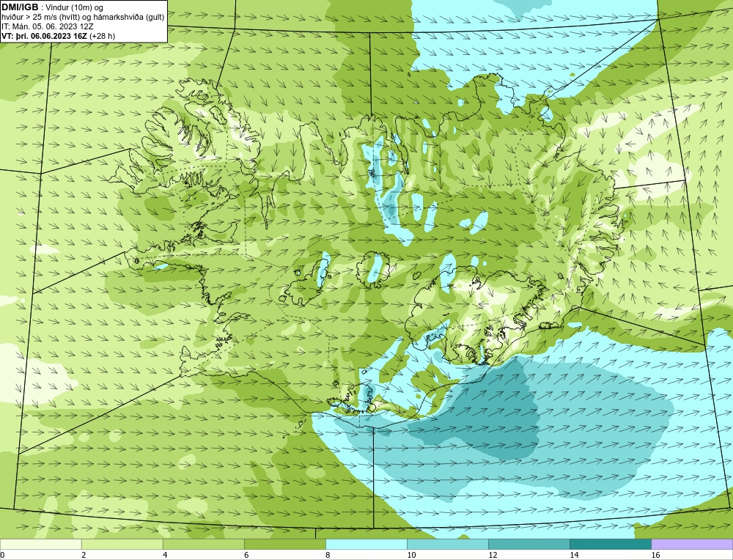Click the 4–6 m/s green legend swatch
The height and width of the screenshot is (560, 733).
203,544
